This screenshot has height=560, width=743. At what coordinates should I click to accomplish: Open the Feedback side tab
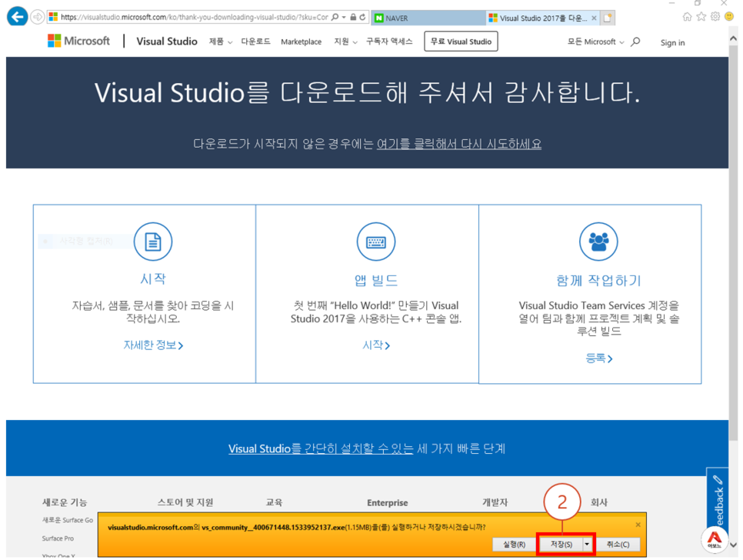click(x=718, y=498)
